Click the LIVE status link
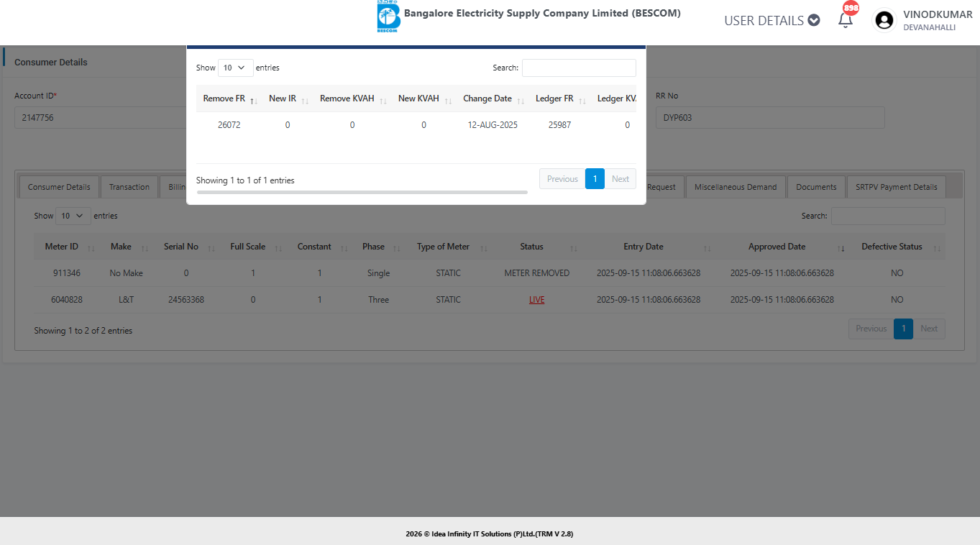980x545 pixels. pos(536,300)
